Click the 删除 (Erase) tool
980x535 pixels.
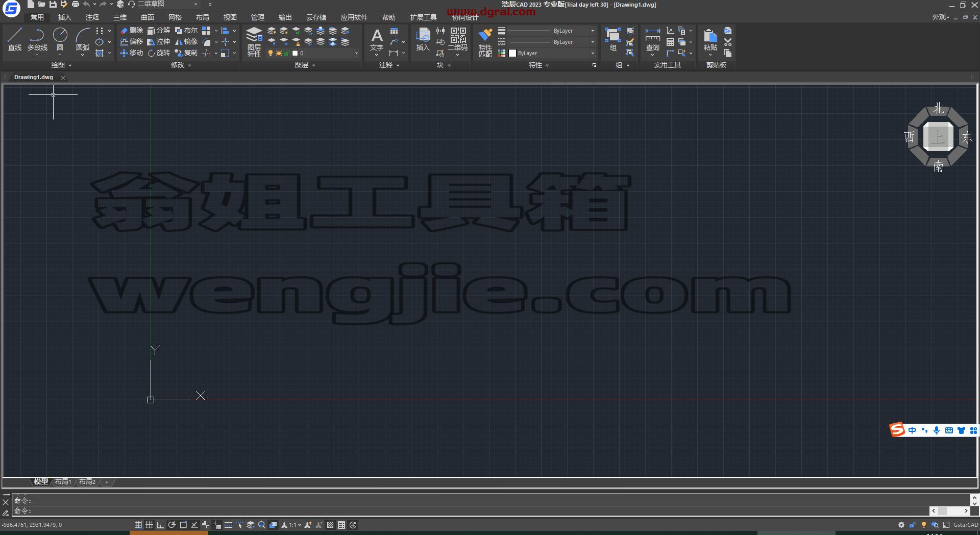132,31
